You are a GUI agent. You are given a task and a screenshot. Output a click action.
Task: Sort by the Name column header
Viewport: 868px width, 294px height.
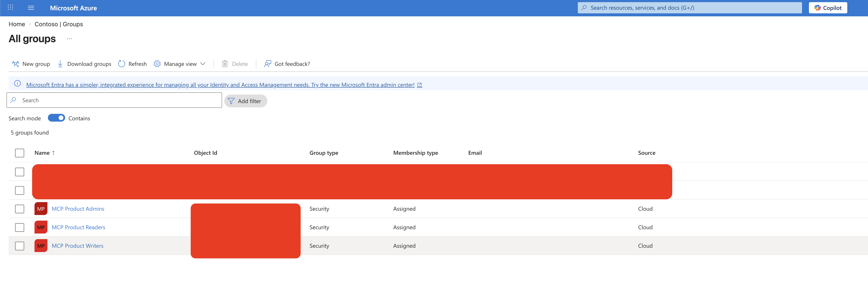click(x=42, y=153)
